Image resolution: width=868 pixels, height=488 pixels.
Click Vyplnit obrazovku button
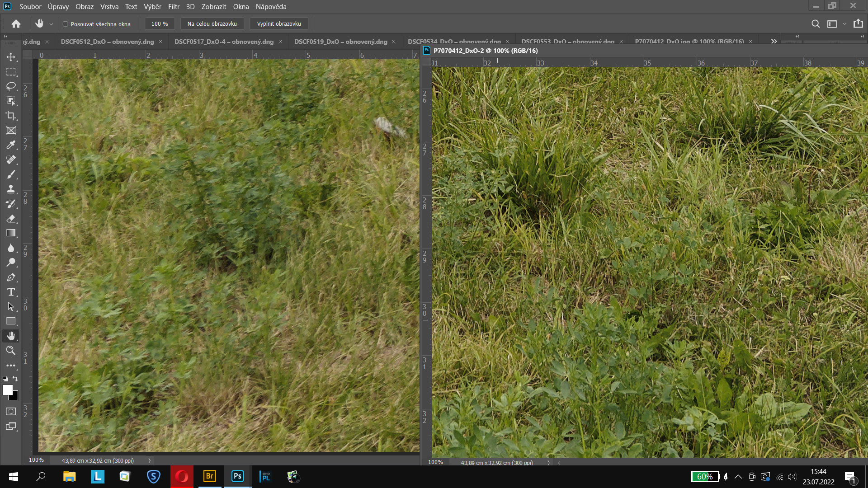[279, 24]
